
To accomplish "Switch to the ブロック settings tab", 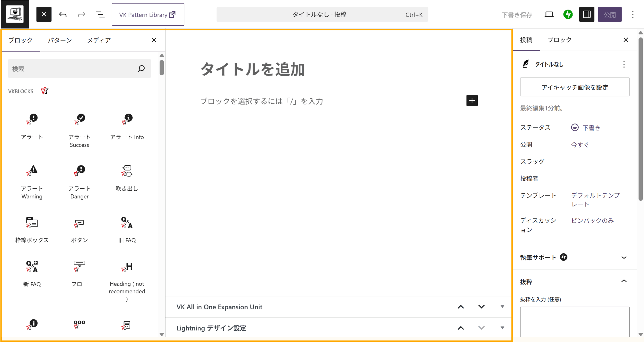I will tap(559, 40).
